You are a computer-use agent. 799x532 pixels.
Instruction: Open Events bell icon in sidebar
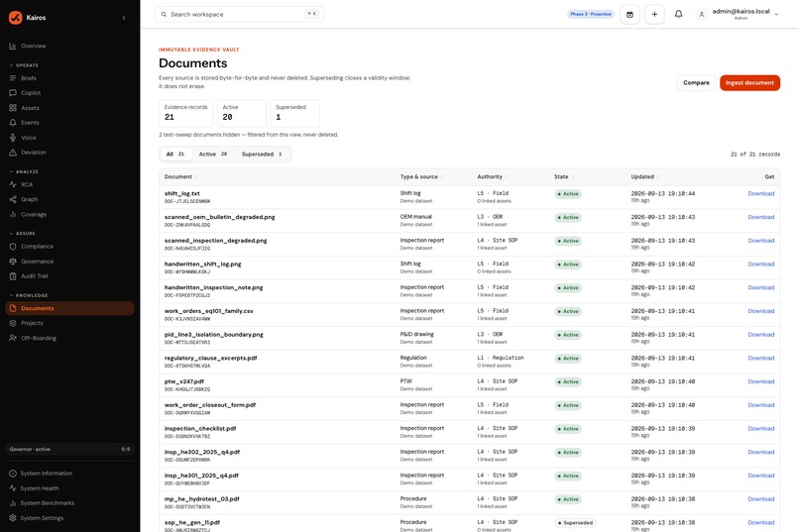(x=13, y=123)
